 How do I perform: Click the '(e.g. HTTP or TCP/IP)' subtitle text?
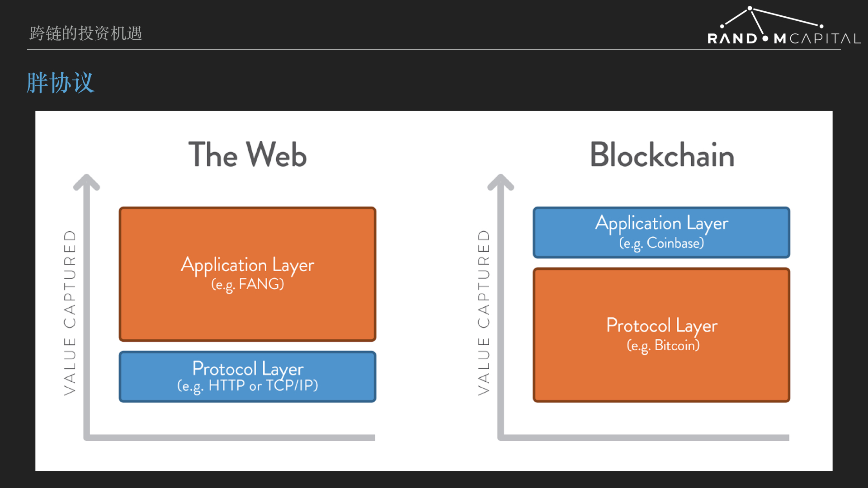(248, 386)
